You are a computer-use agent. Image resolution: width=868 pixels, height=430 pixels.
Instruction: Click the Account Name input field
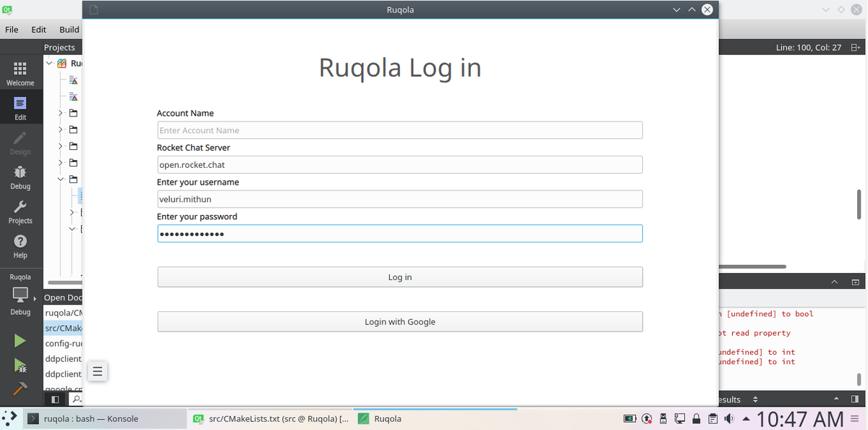click(399, 130)
